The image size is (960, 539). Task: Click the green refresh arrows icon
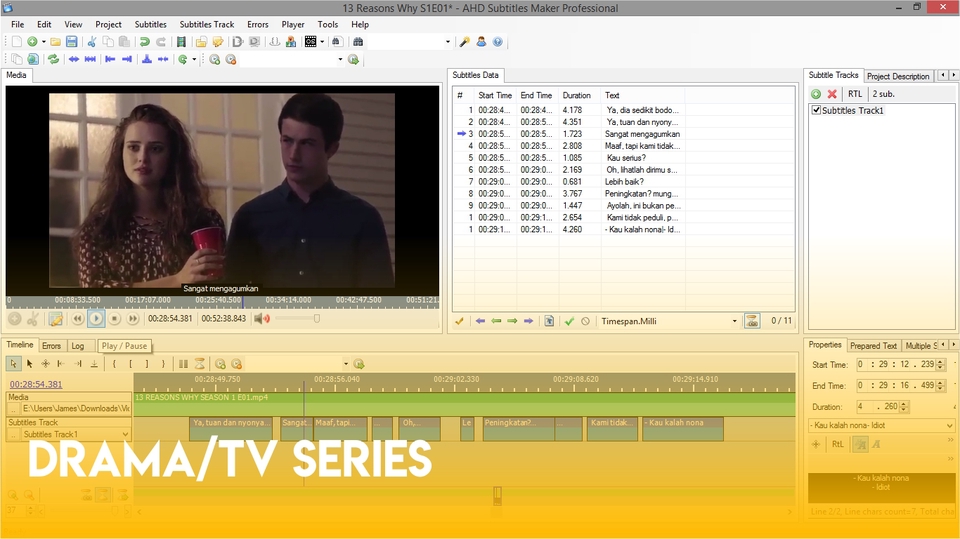(54, 59)
